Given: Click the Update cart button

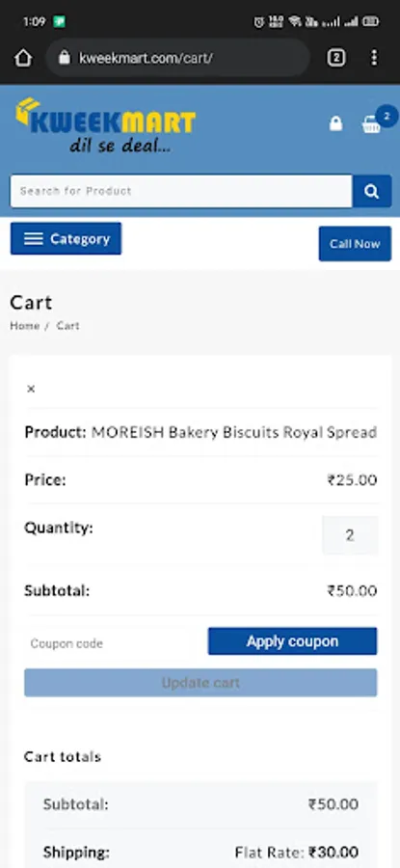Looking at the screenshot, I should (x=200, y=683).
